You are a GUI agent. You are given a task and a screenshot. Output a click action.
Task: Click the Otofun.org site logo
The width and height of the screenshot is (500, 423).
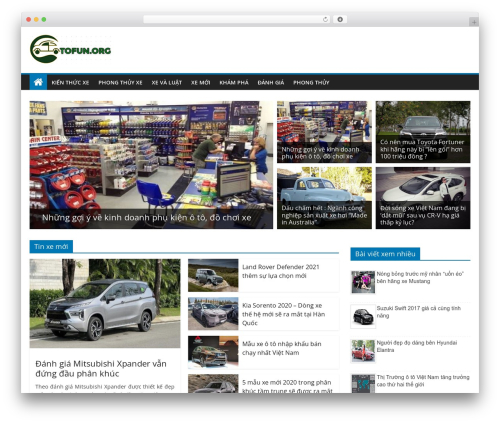coord(70,49)
